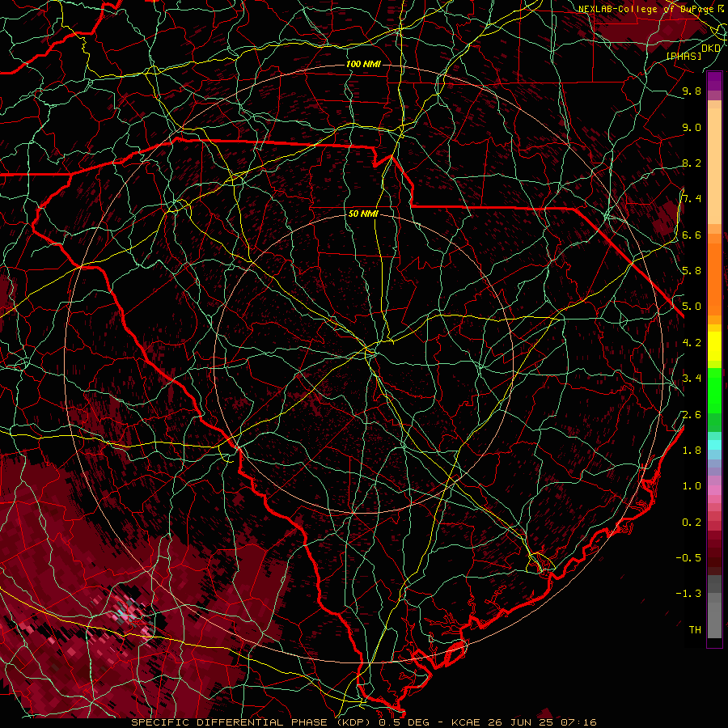The image size is (728, 728).
Task: Click the 7.4 value on the color scale
Action: click(x=692, y=199)
